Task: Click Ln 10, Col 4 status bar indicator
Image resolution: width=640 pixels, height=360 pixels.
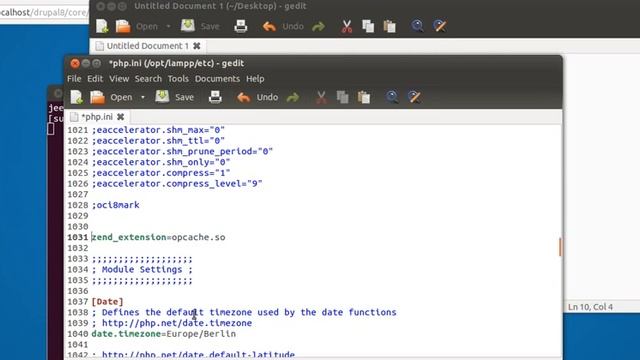Action: click(590, 307)
